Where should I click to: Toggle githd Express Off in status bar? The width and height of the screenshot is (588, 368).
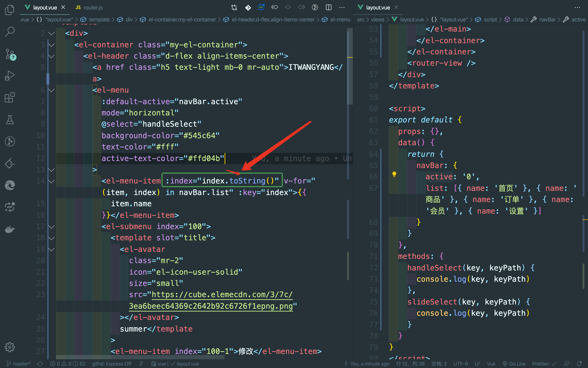[112, 364]
